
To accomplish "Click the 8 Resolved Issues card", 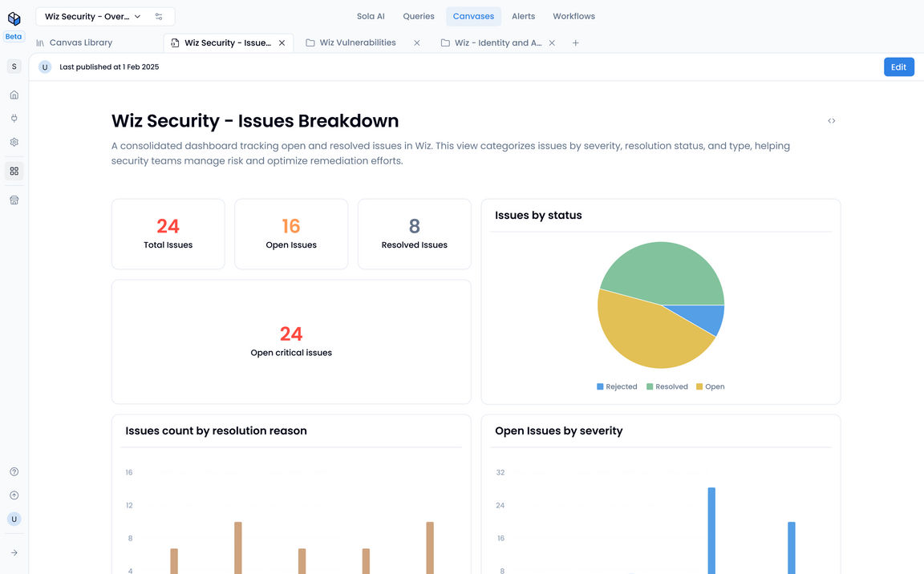I will (x=414, y=234).
